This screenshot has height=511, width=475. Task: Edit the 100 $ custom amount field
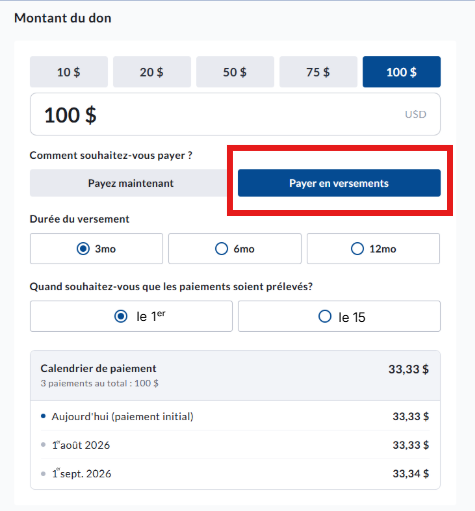coord(235,114)
